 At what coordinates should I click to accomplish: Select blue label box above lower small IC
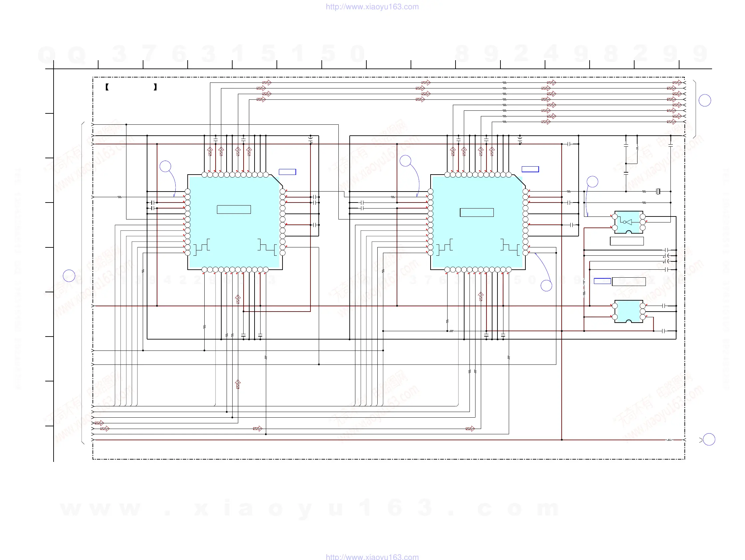tap(602, 281)
